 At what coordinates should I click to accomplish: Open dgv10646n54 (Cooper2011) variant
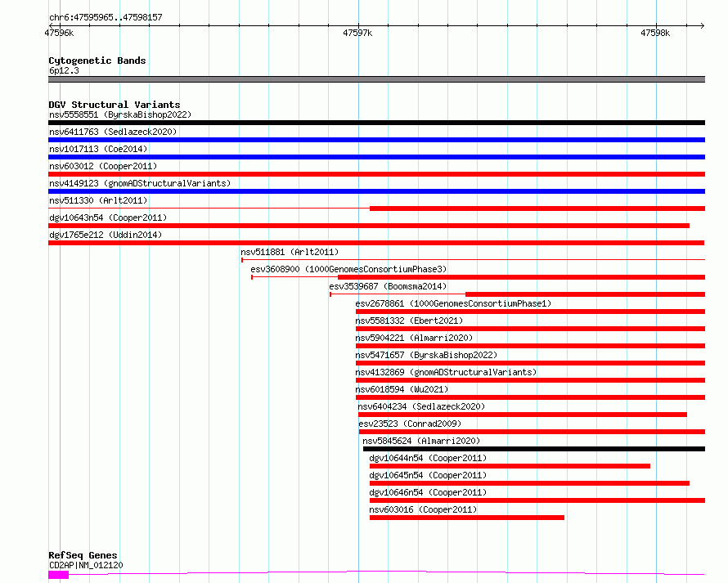(x=428, y=492)
